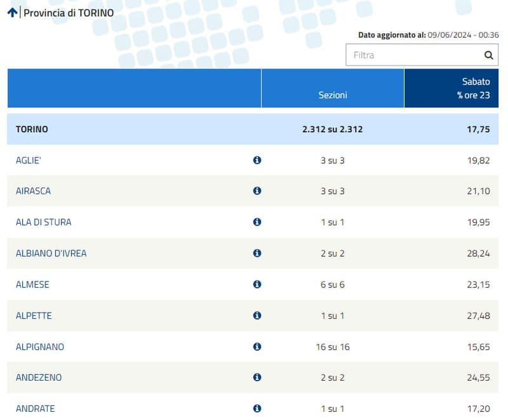
Task: Open the ALBIANO D'IVREA municipality link
Action: coord(51,253)
